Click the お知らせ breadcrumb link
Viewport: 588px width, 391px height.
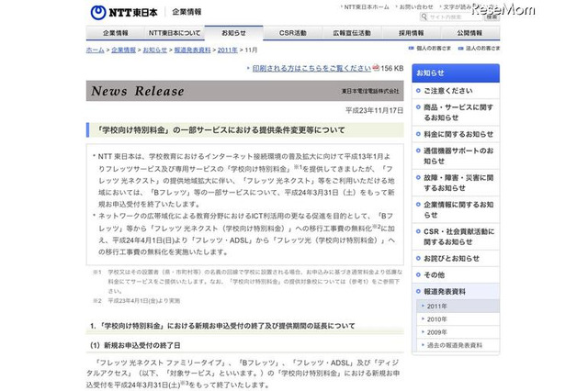(155, 50)
